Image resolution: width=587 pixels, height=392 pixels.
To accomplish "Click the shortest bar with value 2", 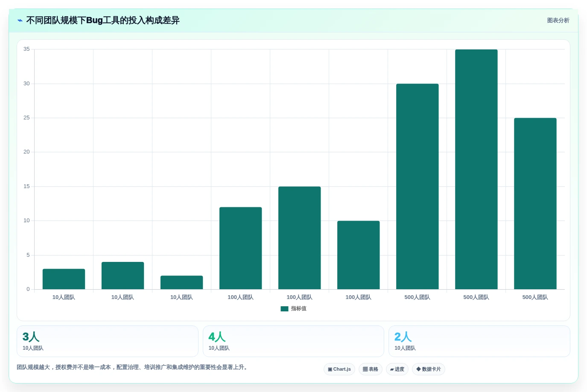I will point(182,282).
